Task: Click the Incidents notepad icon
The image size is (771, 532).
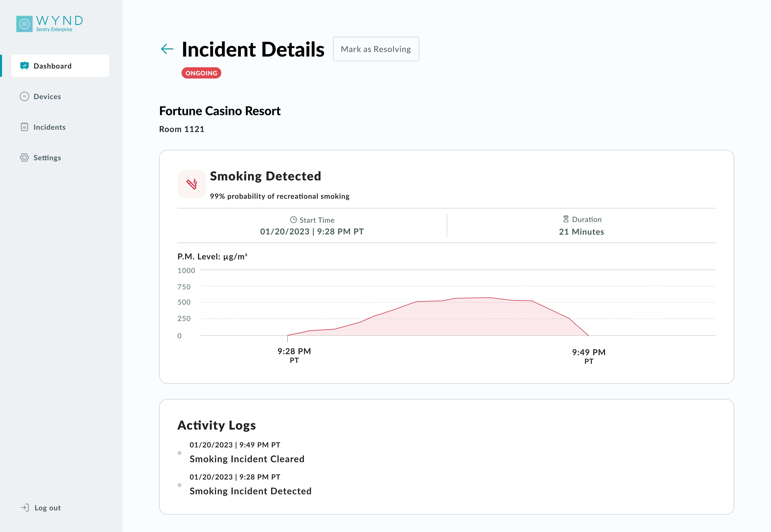Action: coord(24,127)
